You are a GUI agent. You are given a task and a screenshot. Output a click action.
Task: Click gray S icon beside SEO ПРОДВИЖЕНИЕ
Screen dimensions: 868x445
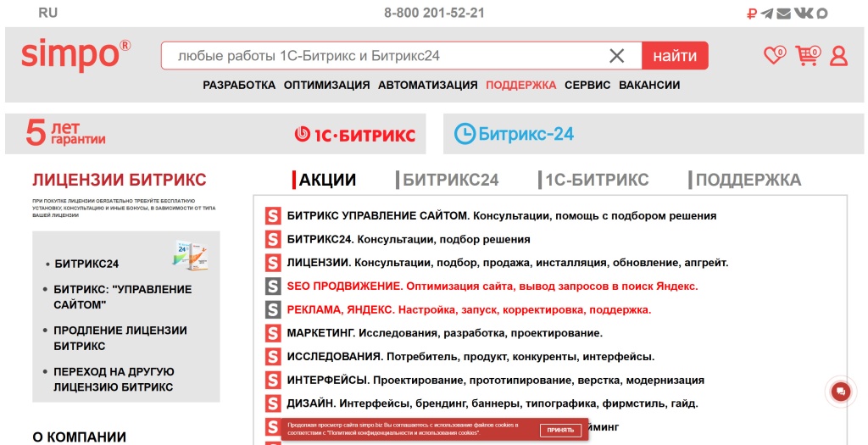(273, 286)
